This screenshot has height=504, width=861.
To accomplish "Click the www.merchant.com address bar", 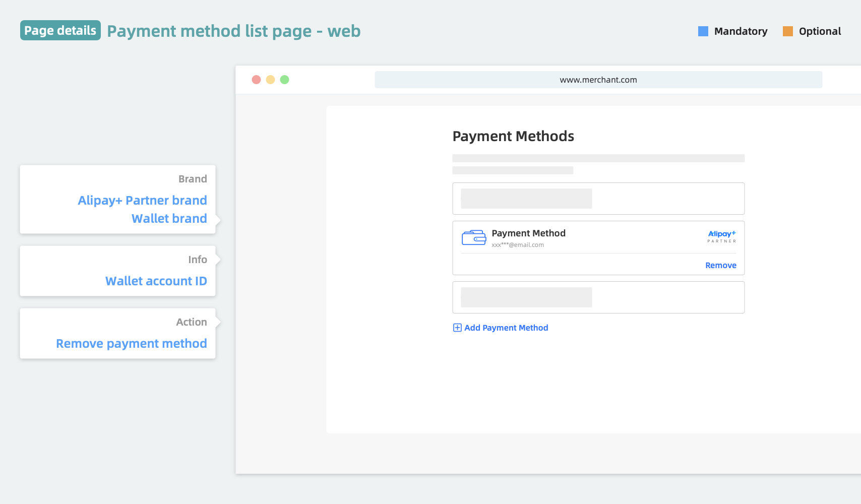I will coord(598,80).
